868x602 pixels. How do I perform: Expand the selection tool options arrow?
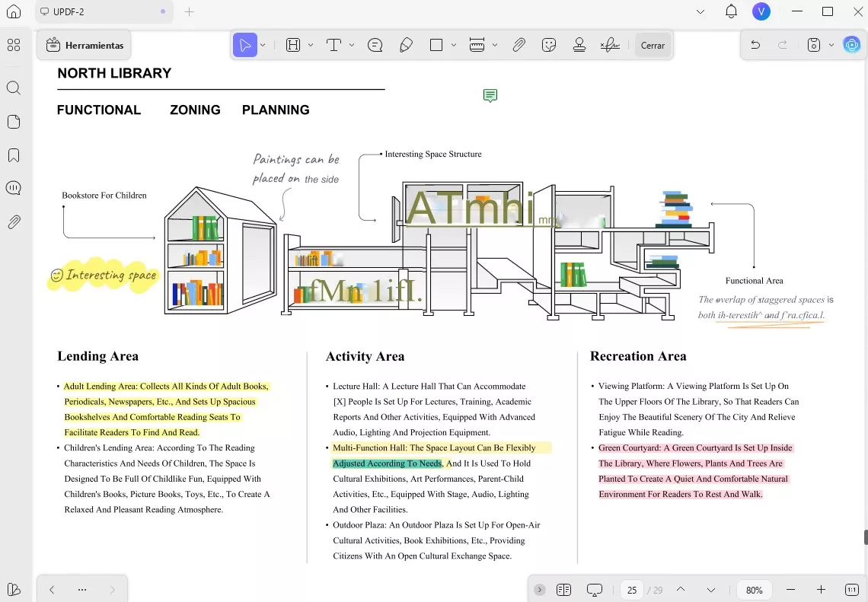(263, 46)
